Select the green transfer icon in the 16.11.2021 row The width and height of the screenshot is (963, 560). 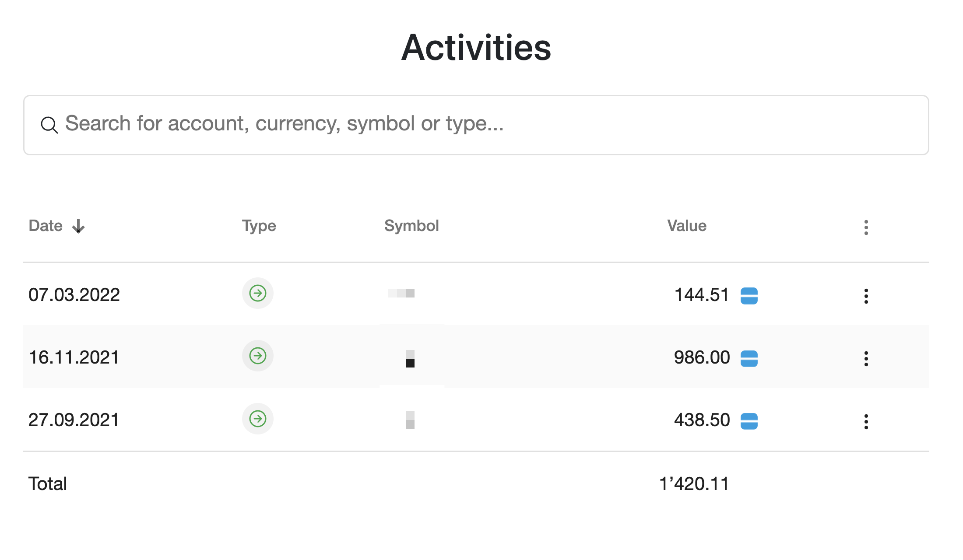tap(257, 356)
